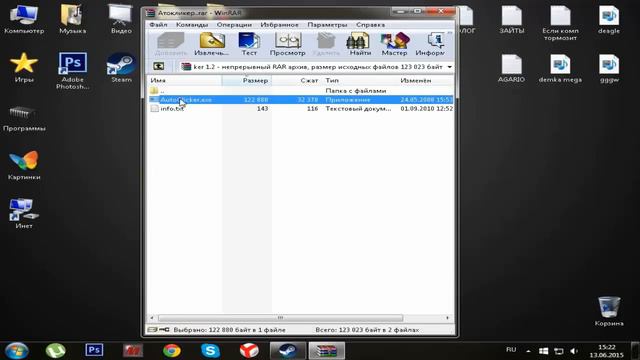The height and width of the screenshot is (360, 640).
Task: Open the Команды menu
Action: coord(192,25)
